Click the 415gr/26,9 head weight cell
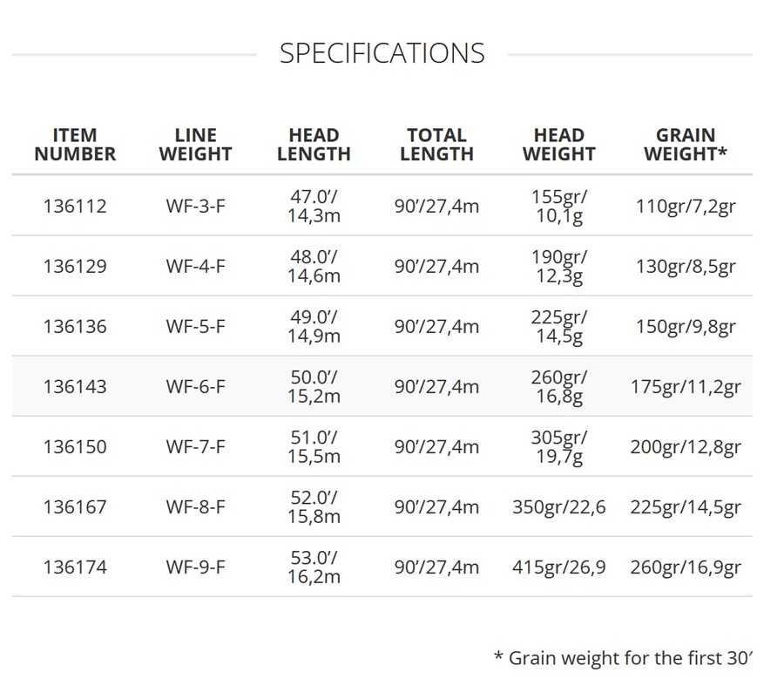 (x=558, y=567)
